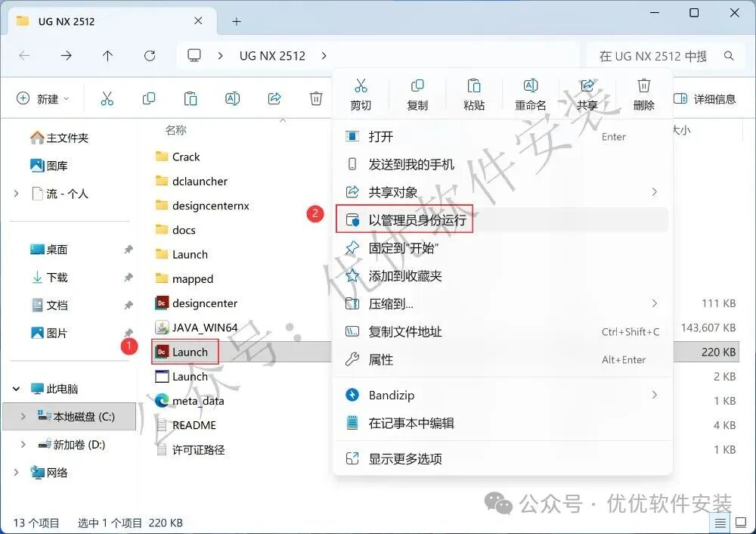The height and width of the screenshot is (534, 756).
Task: Click the Paste clipboard icon in the Explorer toolbar
Action: 191,98
